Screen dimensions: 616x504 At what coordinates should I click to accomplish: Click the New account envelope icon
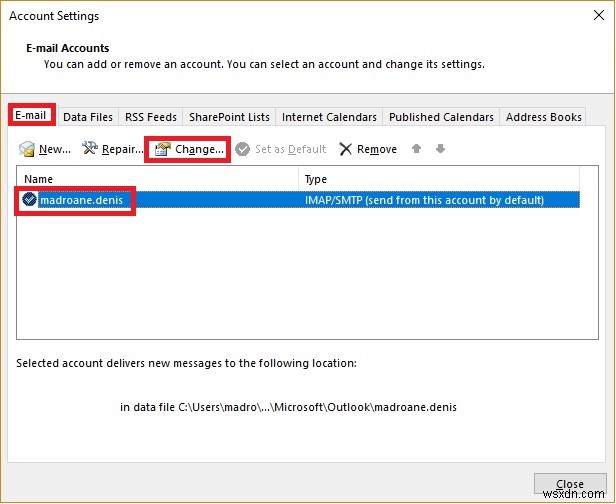pyautogui.click(x=27, y=149)
